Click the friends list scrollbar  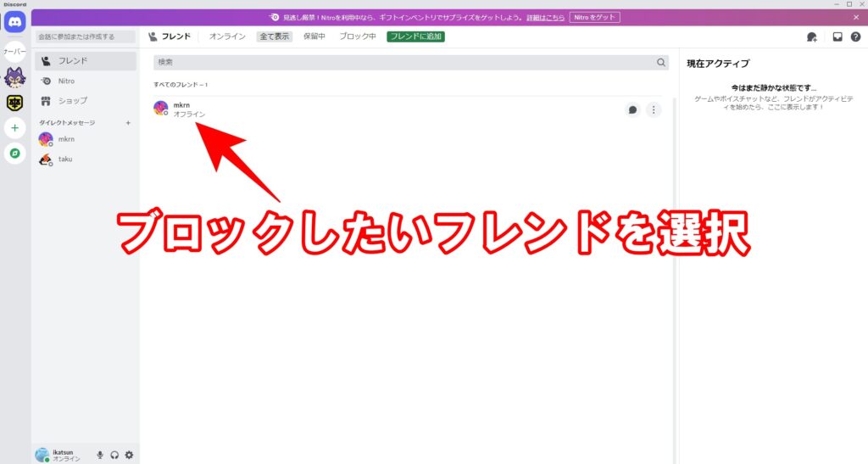click(x=674, y=281)
